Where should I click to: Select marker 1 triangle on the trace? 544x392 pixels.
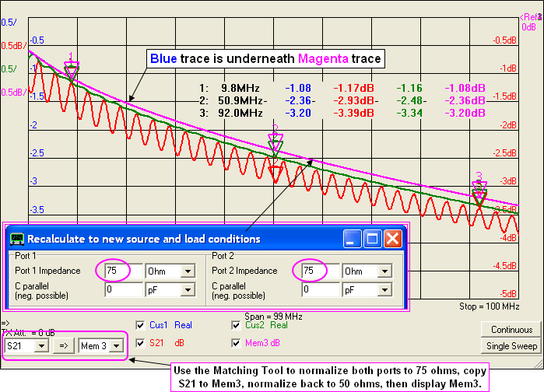tap(72, 72)
